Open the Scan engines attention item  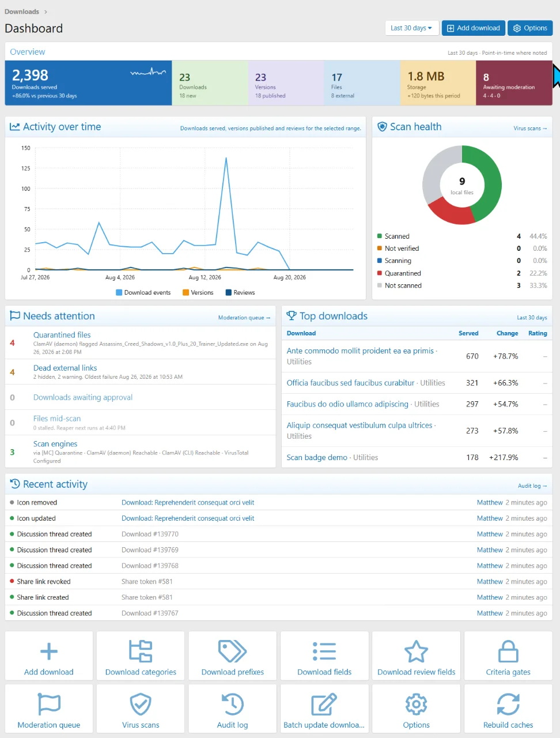point(55,444)
